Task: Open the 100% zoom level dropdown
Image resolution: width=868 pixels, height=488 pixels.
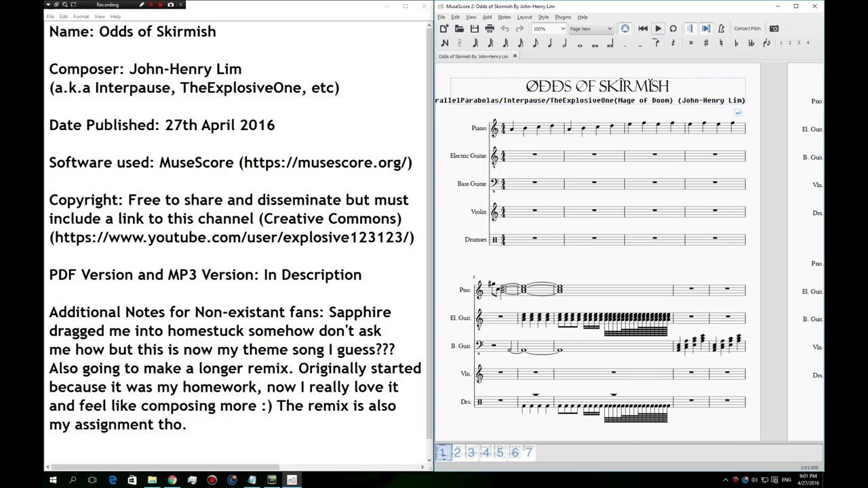Action: coord(549,28)
